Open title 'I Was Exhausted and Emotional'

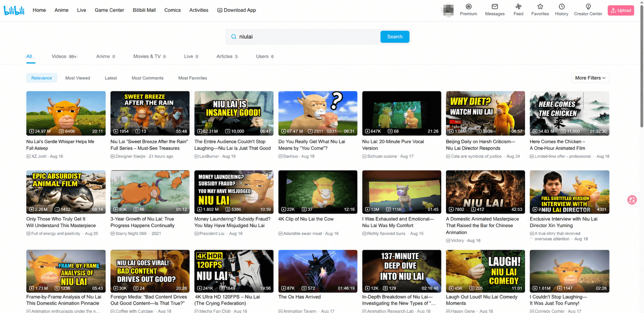tap(398, 222)
